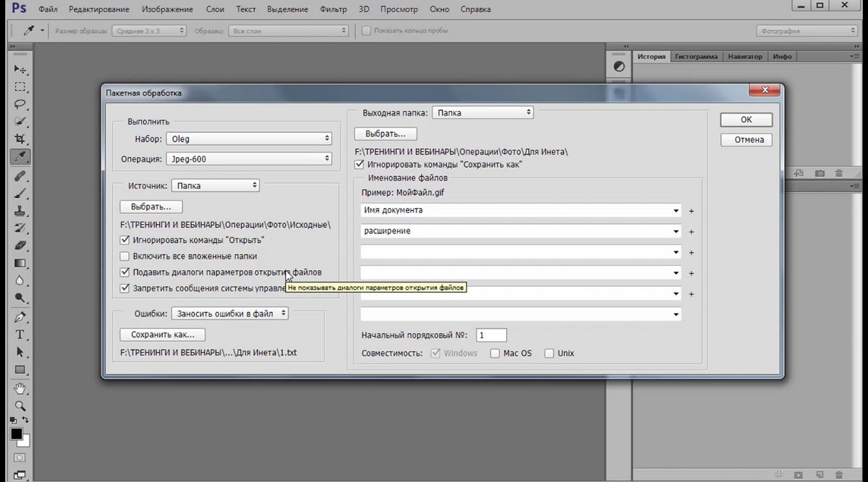Enable 'Показать кольцо пробы' checkbox

[x=367, y=31]
